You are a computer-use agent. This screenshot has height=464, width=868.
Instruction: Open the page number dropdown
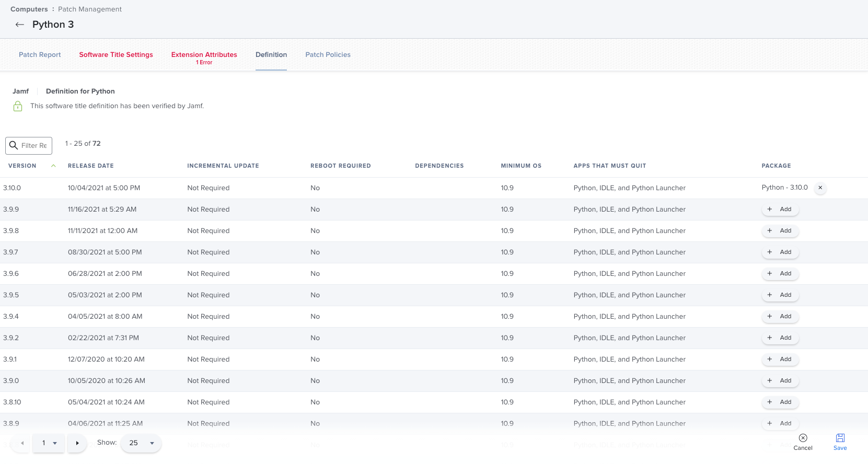[49, 443]
